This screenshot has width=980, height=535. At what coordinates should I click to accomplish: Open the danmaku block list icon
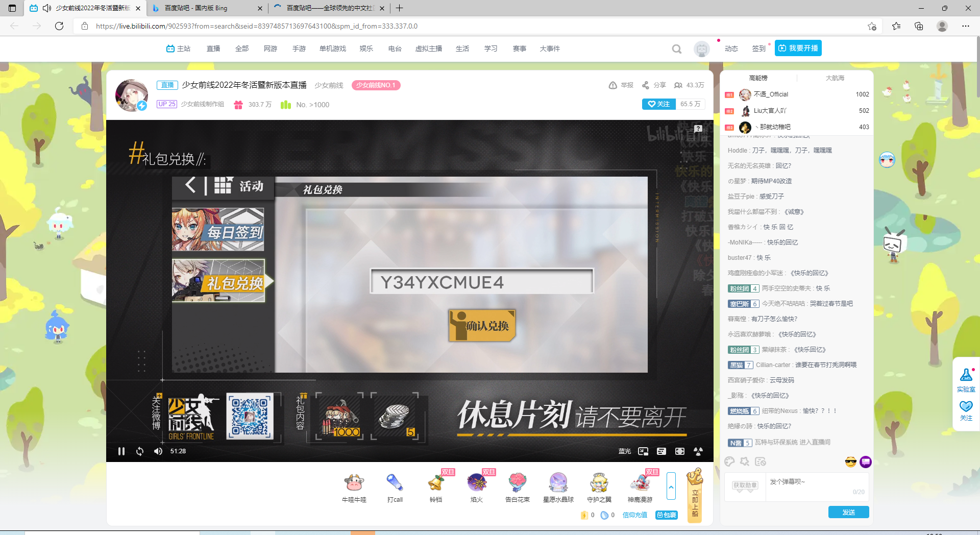tap(761, 461)
